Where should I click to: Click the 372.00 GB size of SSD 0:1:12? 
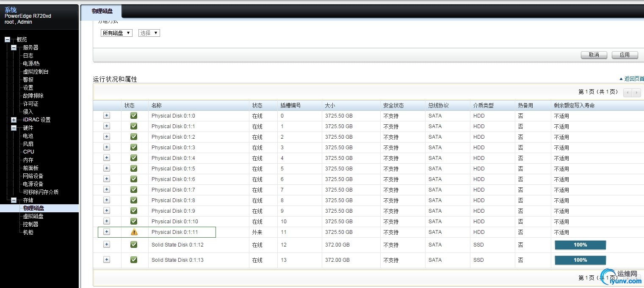point(337,245)
